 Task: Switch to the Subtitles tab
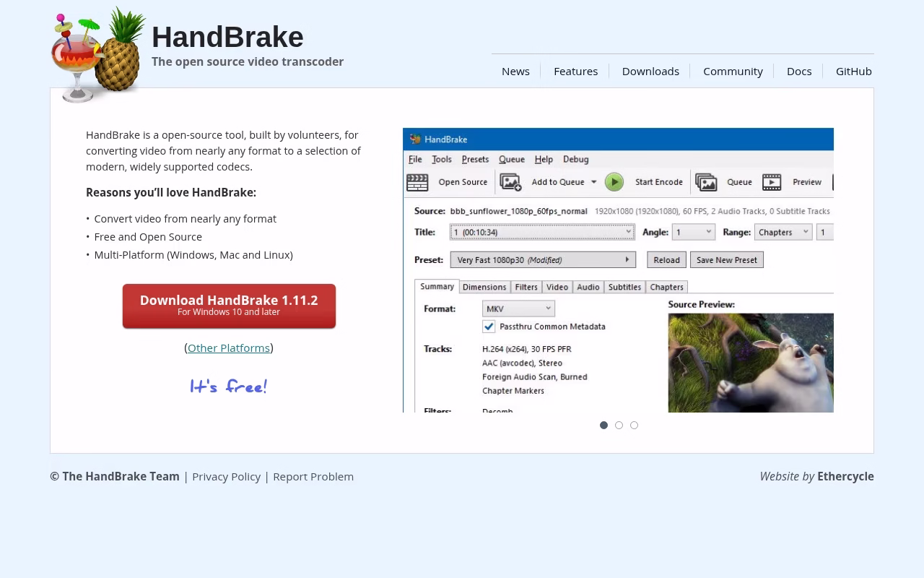(624, 287)
